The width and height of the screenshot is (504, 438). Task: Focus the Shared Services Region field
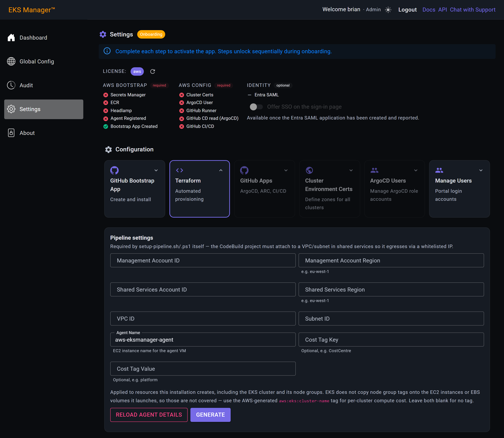coord(391,289)
